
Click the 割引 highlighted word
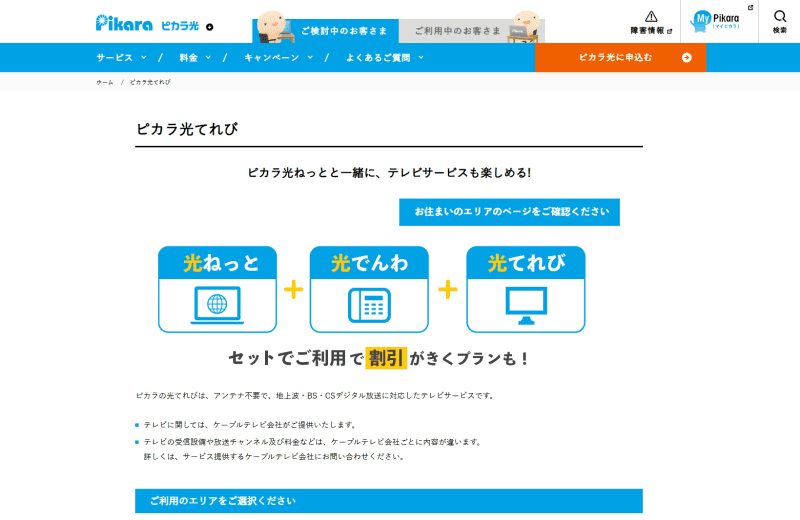coord(386,358)
